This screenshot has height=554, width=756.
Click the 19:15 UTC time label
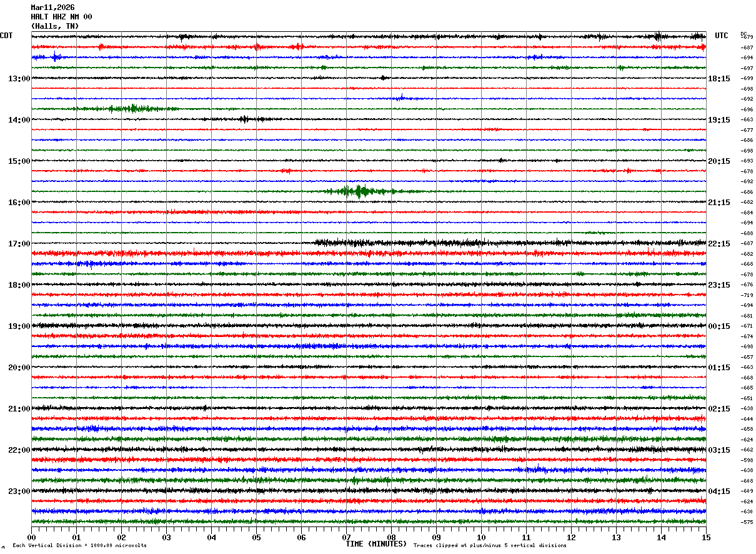tap(719, 119)
